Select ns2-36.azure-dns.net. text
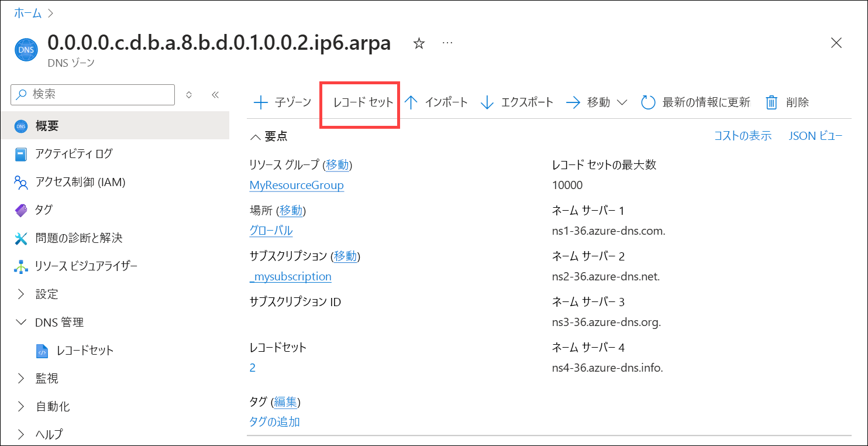 606,276
